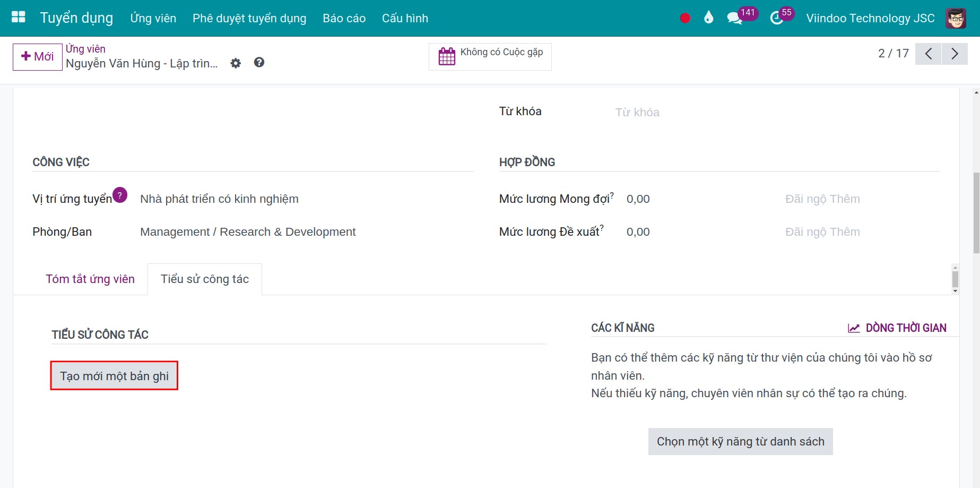The image size is (980, 488).
Task: Click the water droplet icon
Action: click(708, 18)
